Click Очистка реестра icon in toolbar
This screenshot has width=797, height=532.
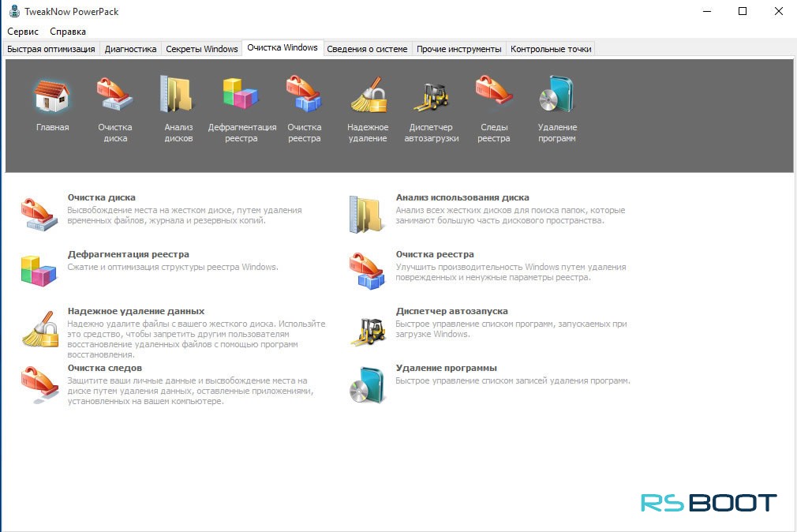click(304, 94)
